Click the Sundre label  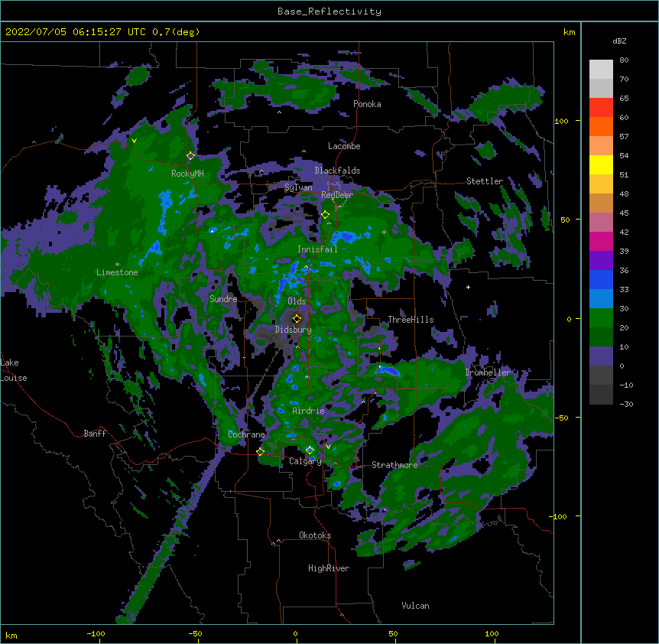pyautogui.click(x=223, y=299)
